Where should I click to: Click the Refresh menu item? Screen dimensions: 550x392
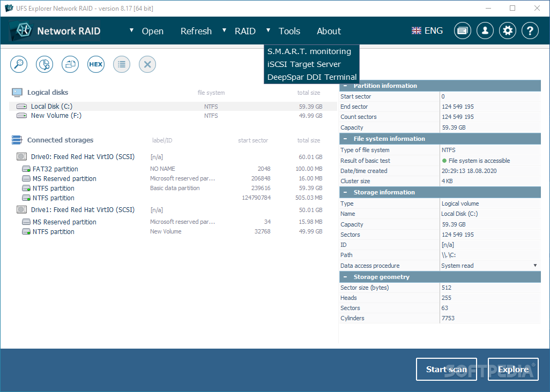pyautogui.click(x=196, y=31)
